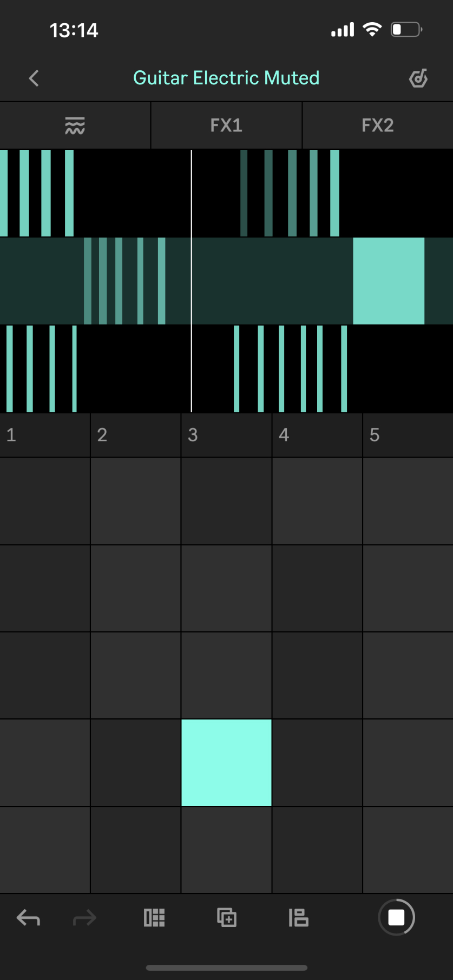The image size is (453, 980).
Task: Select scene number 1 header
Action: click(x=45, y=435)
